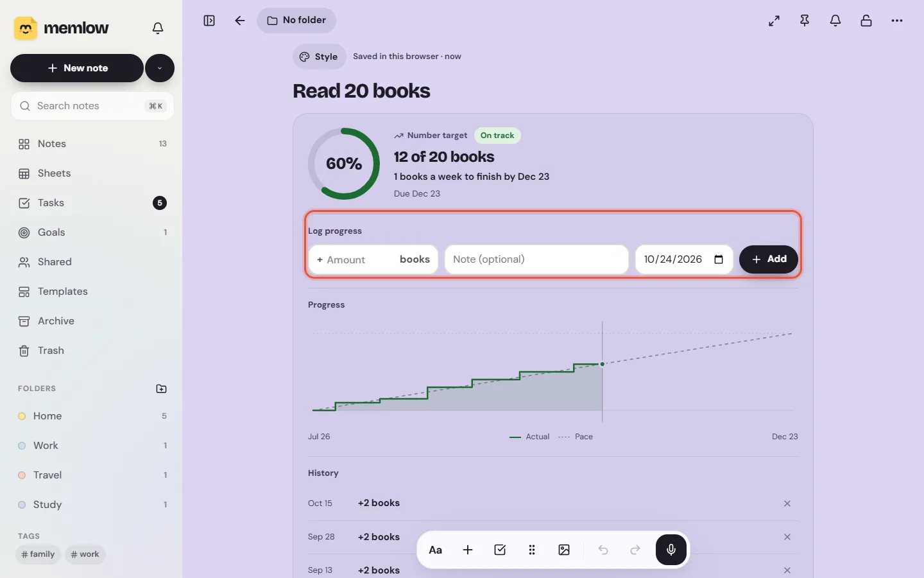The width and height of the screenshot is (924, 578).
Task: Pin this note with pin icon
Action: pos(805,21)
